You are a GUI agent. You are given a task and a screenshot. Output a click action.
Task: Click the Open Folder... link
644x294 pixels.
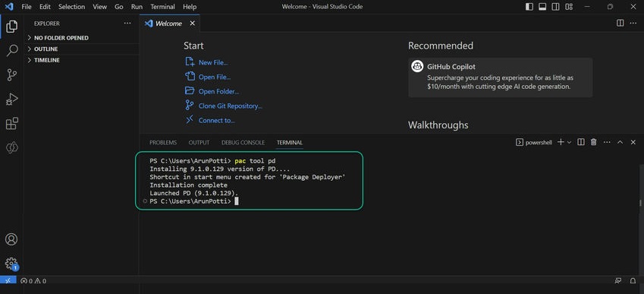click(218, 91)
